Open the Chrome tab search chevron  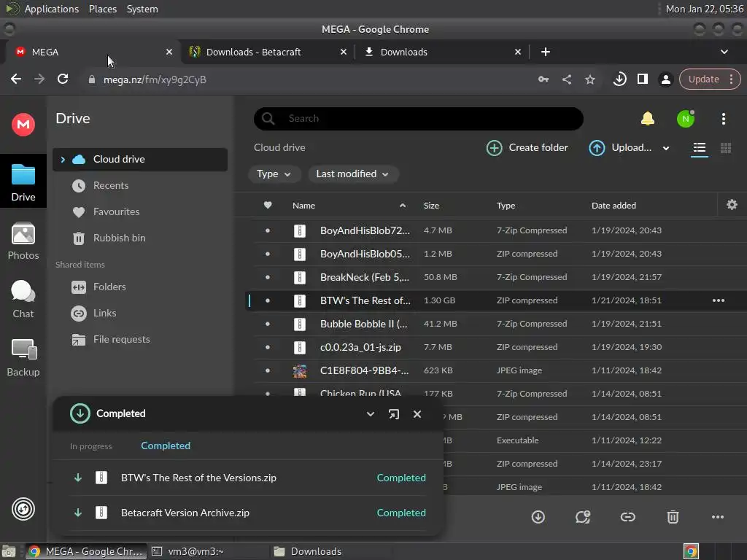pyautogui.click(x=724, y=52)
